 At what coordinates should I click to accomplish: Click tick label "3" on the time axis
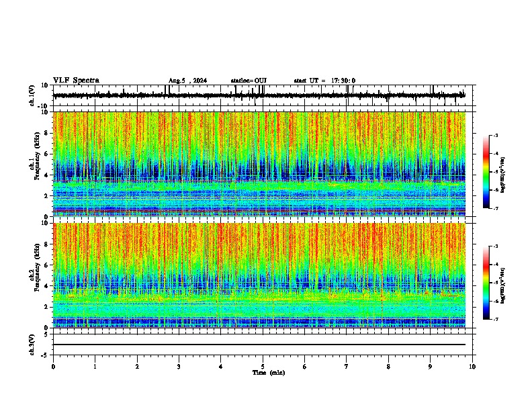(179, 367)
